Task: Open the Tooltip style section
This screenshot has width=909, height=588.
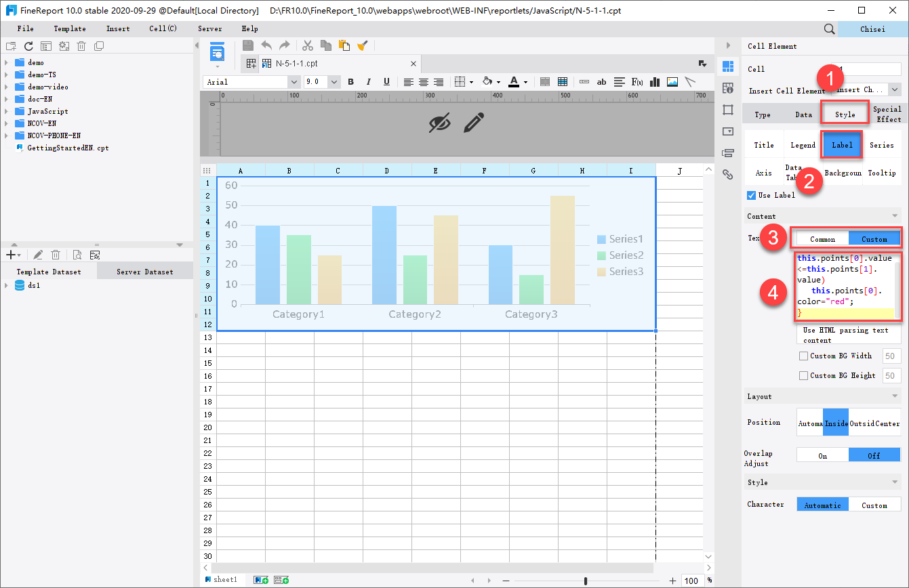Action: click(x=882, y=173)
